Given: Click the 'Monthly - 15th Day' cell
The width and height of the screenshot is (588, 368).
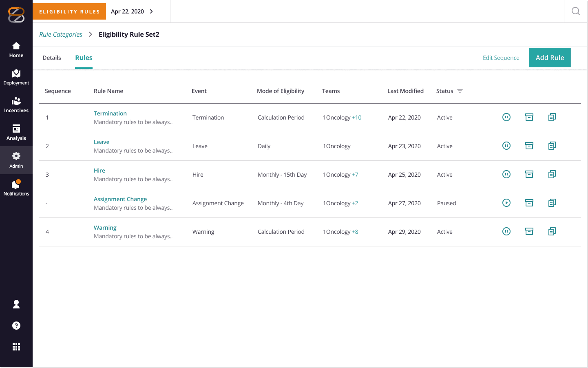Looking at the screenshot, I should (x=282, y=175).
